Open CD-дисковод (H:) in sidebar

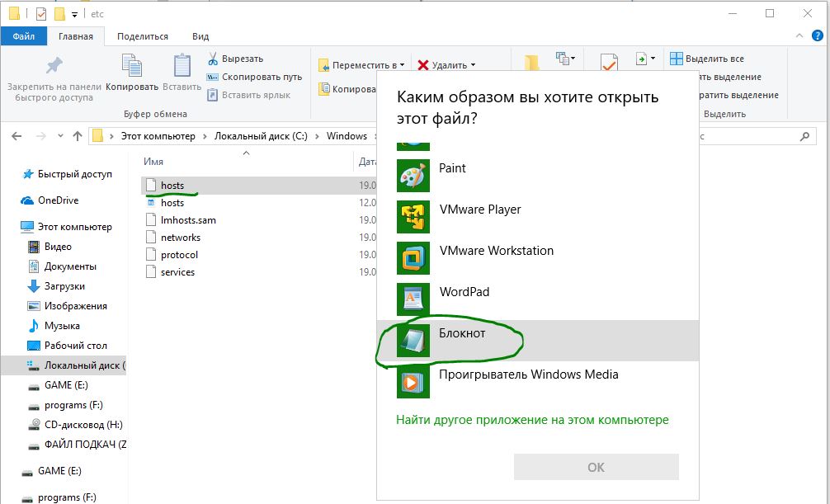pos(75,425)
